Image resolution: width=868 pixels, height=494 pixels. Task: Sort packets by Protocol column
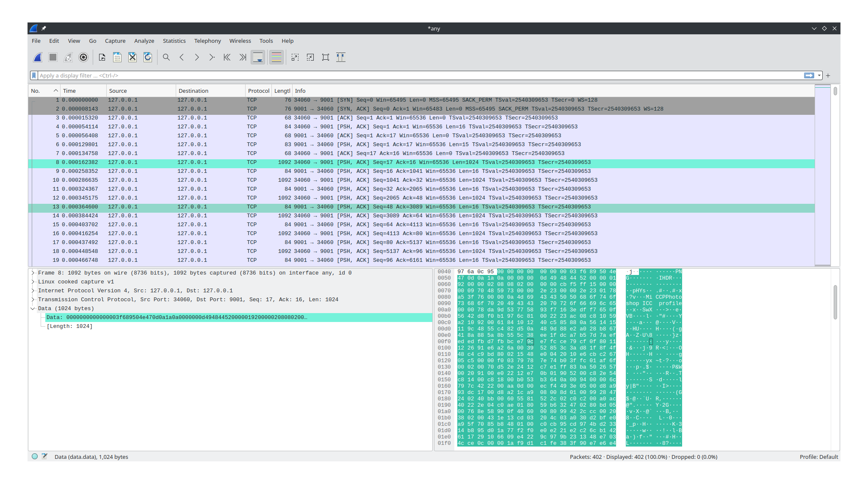click(259, 91)
